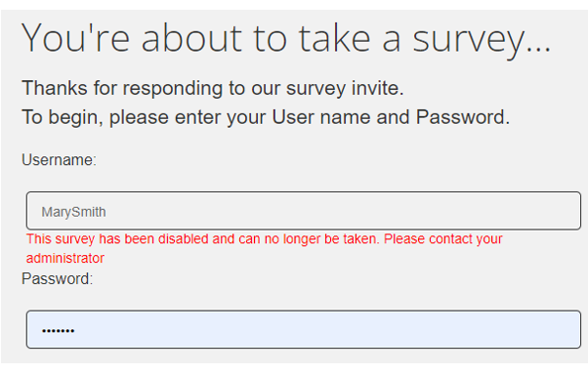Click the "To begin, please enter" instruction line
This screenshot has width=588, height=375.
[266, 117]
